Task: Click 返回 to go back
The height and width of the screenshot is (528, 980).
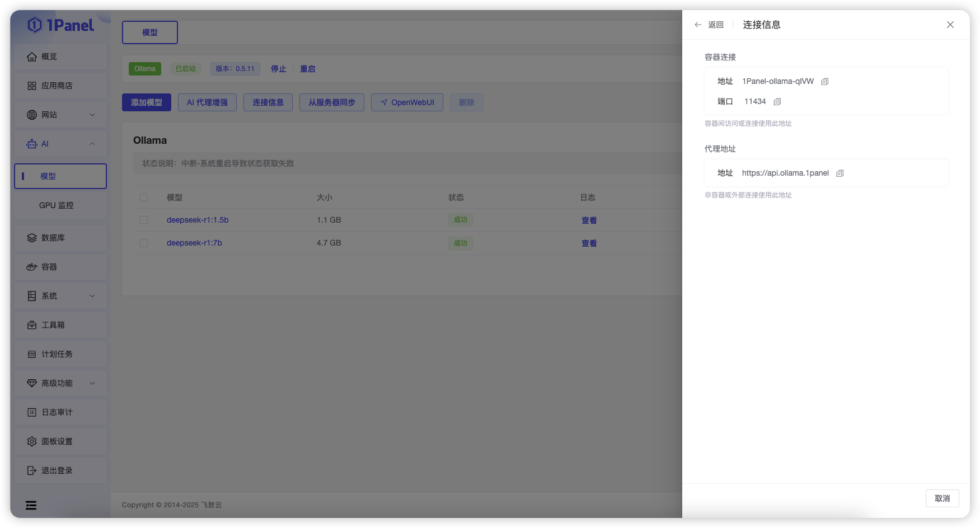Action: [716, 25]
